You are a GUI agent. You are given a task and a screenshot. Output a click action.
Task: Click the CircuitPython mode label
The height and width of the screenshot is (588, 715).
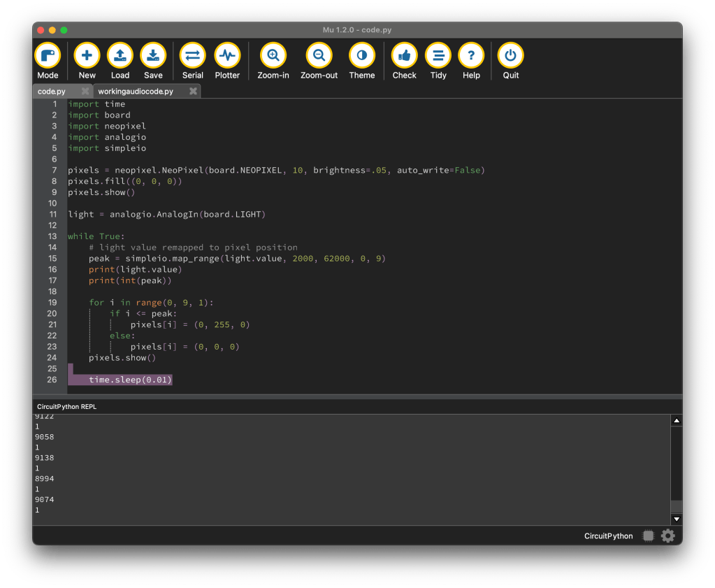point(608,536)
